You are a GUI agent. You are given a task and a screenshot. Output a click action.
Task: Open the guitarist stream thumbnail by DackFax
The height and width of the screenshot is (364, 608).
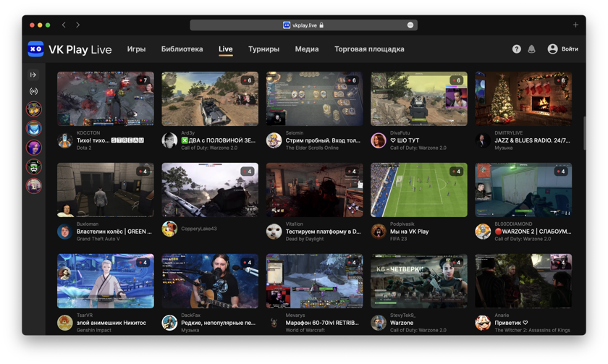pyautogui.click(x=210, y=281)
